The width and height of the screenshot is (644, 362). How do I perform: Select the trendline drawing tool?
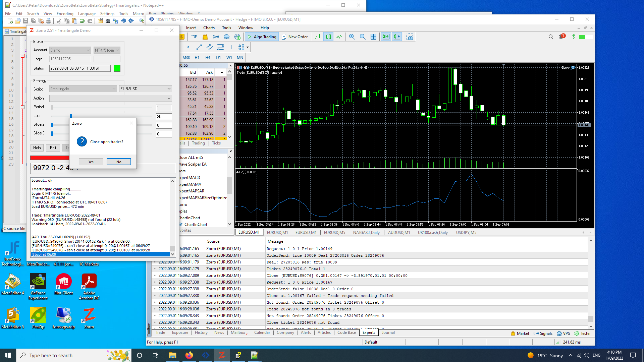(x=199, y=47)
